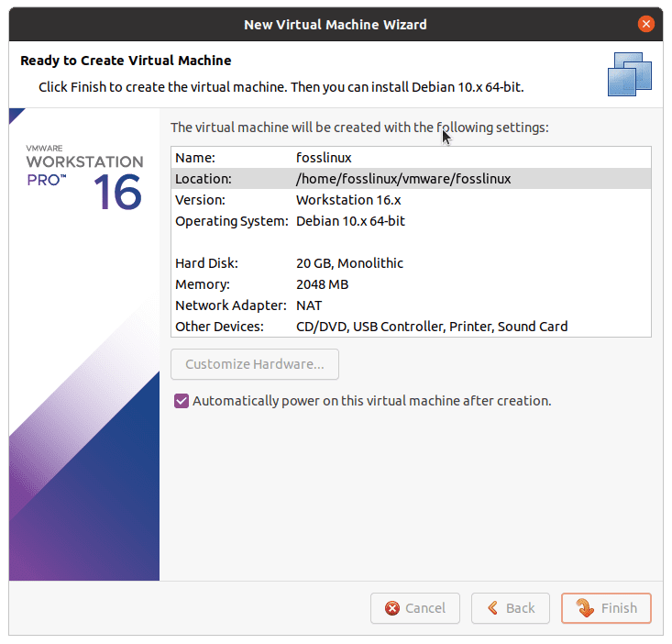Select the Operating System: Debian 10.x row
672x644 pixels.
click(411, 221)
